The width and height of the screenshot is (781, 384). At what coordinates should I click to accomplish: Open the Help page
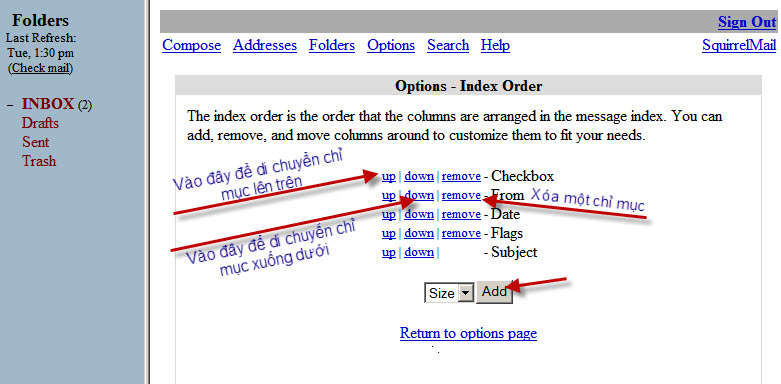495,45
